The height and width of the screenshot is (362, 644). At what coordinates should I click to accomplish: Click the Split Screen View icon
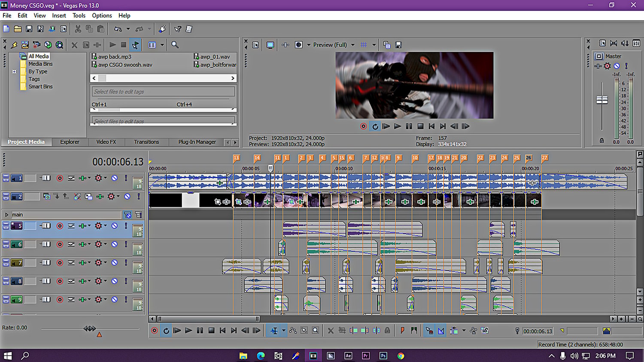[x=299, y=45]
